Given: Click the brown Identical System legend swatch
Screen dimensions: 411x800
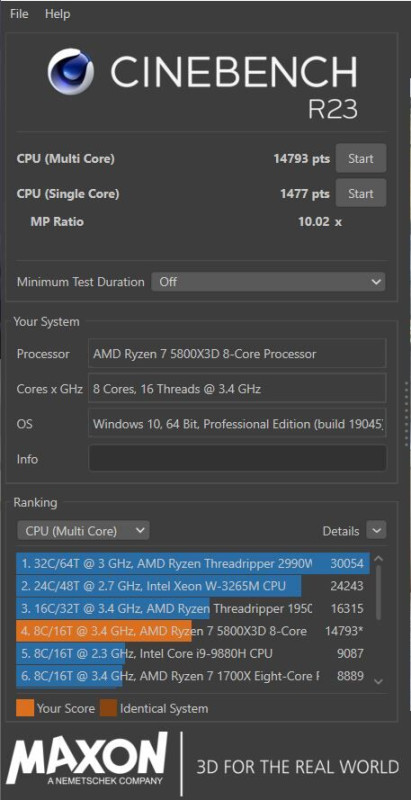Looking at the screenshot, I should (108, 708).
